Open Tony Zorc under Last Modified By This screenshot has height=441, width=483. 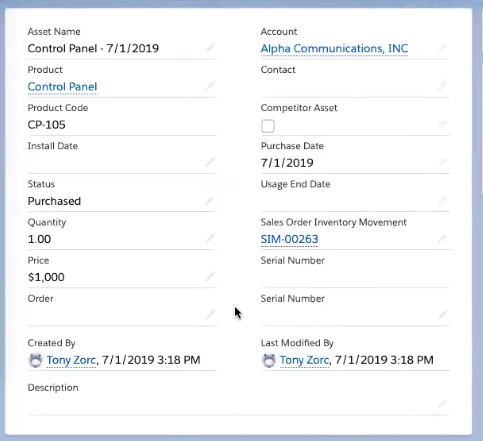[304, 360]
